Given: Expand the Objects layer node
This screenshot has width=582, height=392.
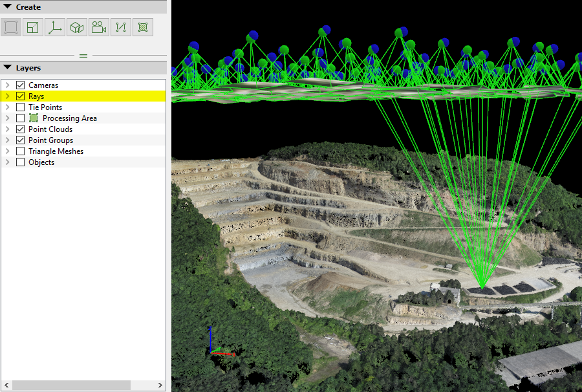Looking at the screenshot, I should (x=7, y=162).
